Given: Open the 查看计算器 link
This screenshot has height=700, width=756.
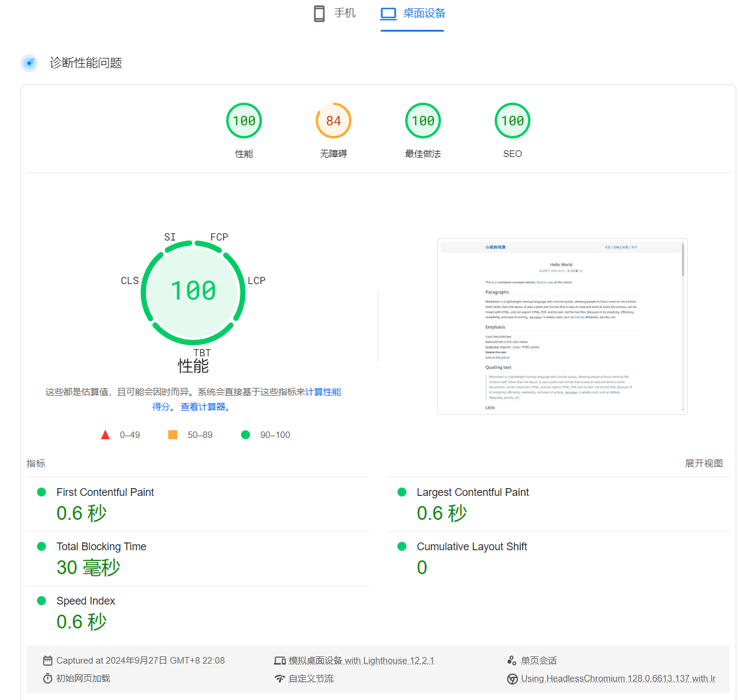Looking at the screenshot, I should [x=203, y=407].
